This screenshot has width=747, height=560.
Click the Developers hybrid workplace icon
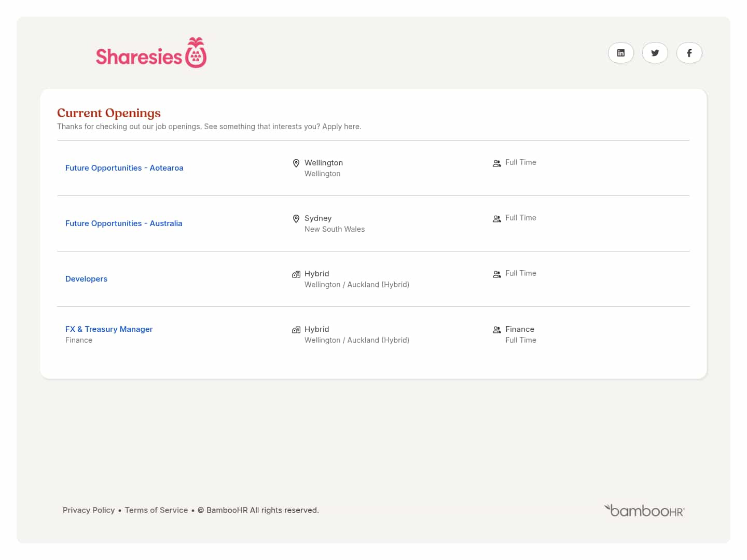[296, 274]
